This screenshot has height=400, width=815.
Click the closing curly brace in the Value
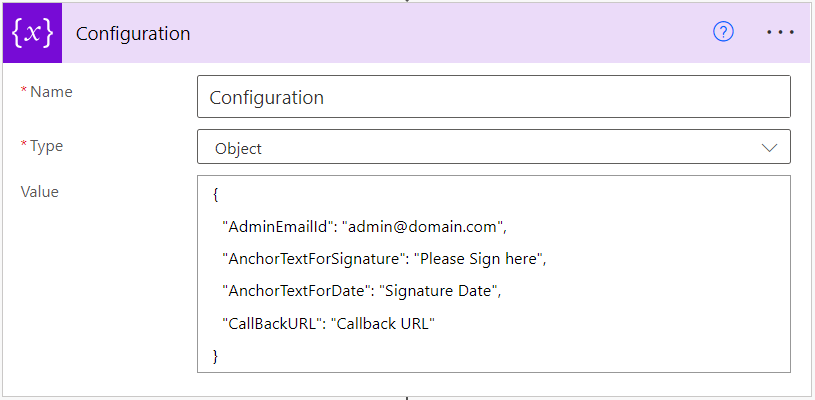tap(215, 356)
